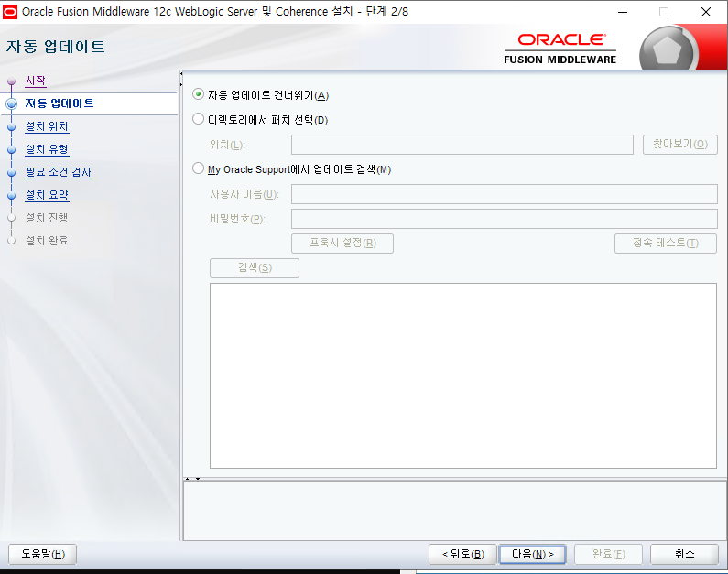The width and height of the screenshot is (728, 574).
Task: Click the 설치 완료 step bullet icon
Action: (12, 241)
